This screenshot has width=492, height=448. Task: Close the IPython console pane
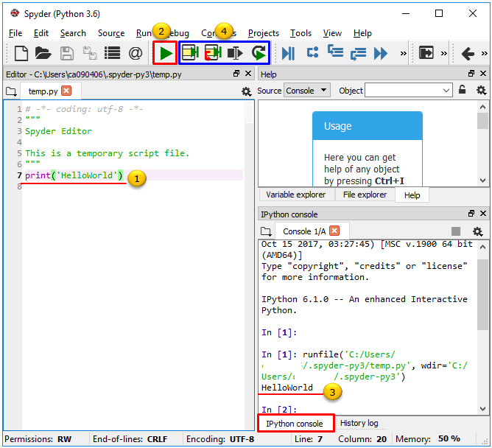click(483, 214)
